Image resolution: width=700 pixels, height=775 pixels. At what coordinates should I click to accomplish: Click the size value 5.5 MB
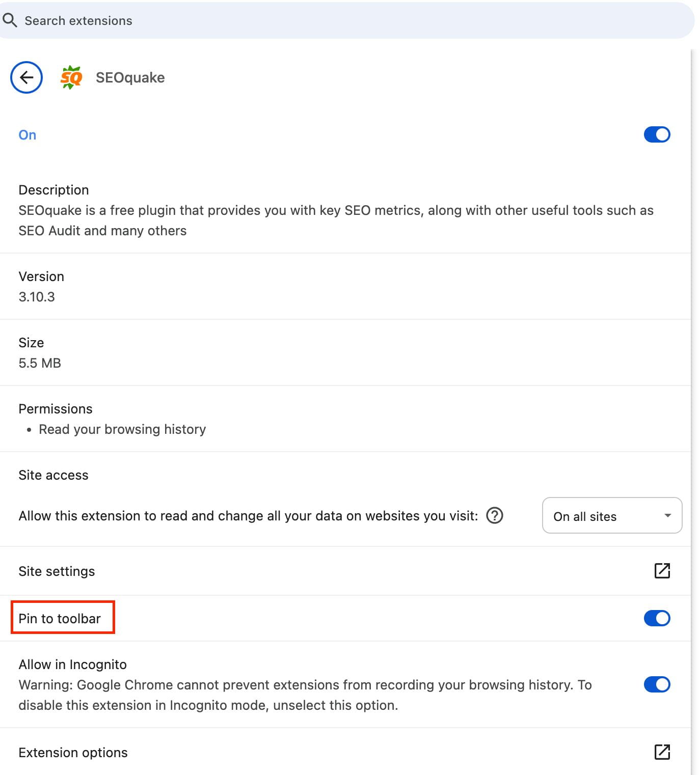[x=40, y=363]
